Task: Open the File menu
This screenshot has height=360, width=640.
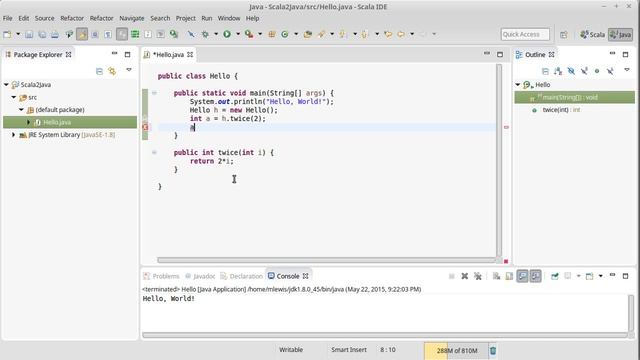Action: click(7, 18)
